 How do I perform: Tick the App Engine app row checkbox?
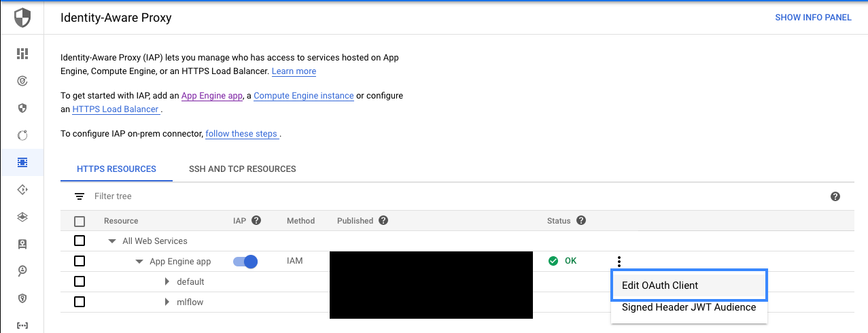80,261
